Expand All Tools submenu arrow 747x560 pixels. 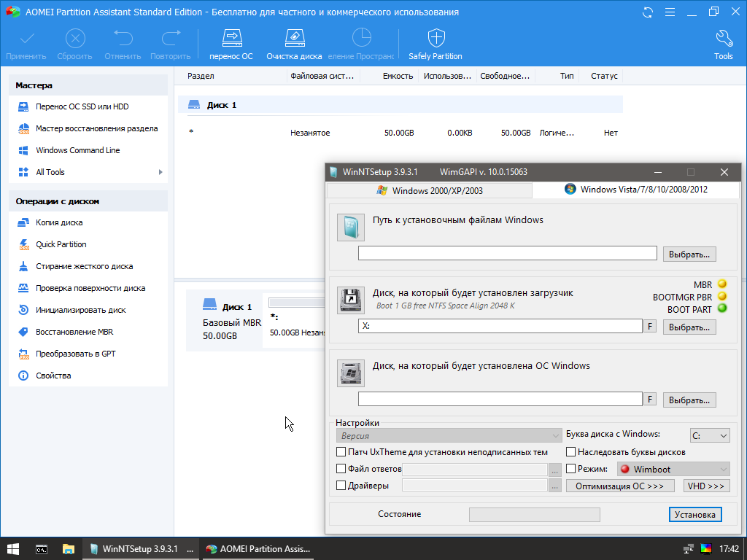tap(160, 172)
